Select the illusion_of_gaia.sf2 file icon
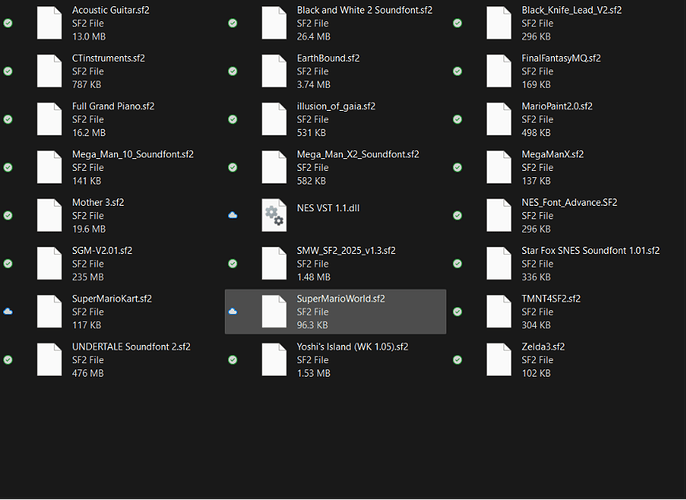 (x=274, y=119)
